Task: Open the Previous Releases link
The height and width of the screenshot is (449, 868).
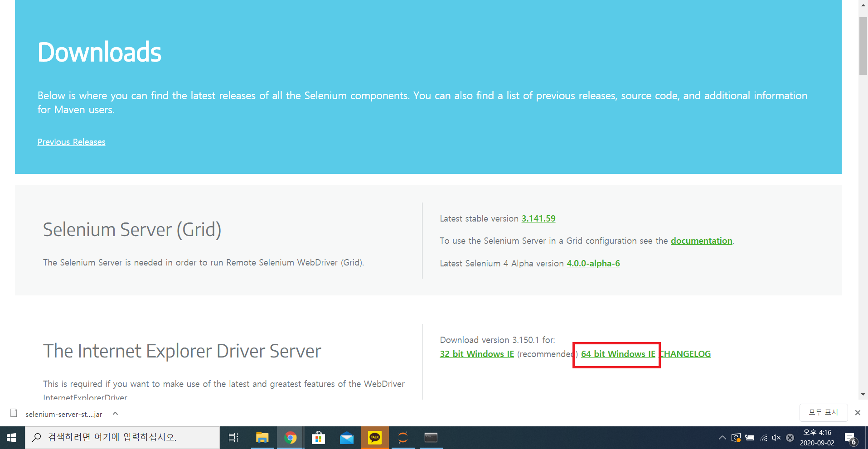Action: click(x=72, y=142)
